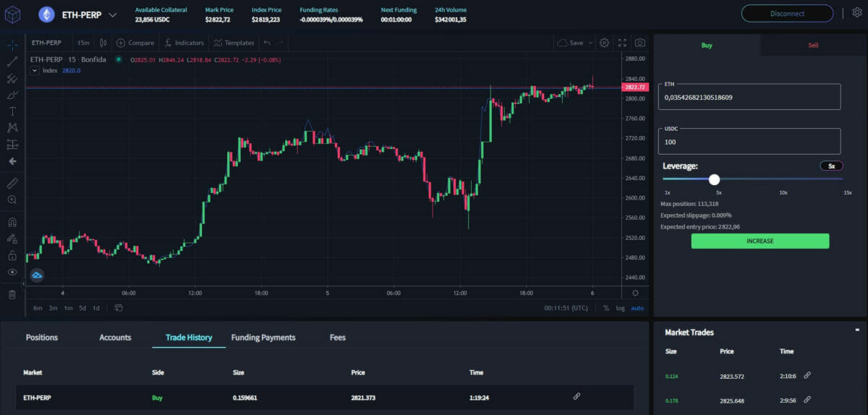This screenshot has width=868, height=415.
Task: Switch to the Positions tab
Action: point(42,338)
